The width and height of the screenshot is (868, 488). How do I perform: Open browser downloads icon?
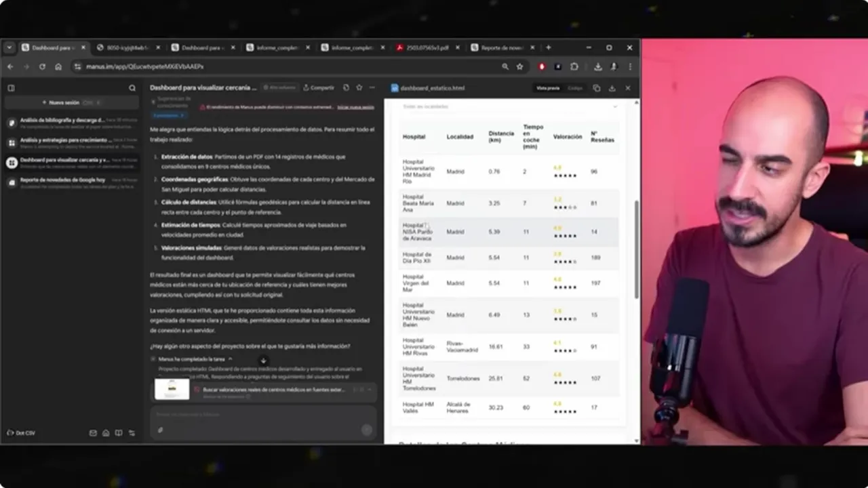tap(598, 66)
